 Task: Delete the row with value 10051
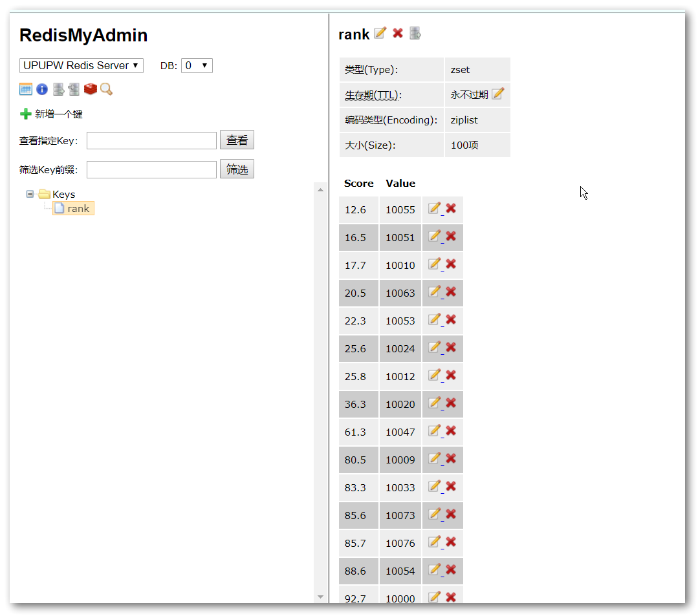click(451, 237)
